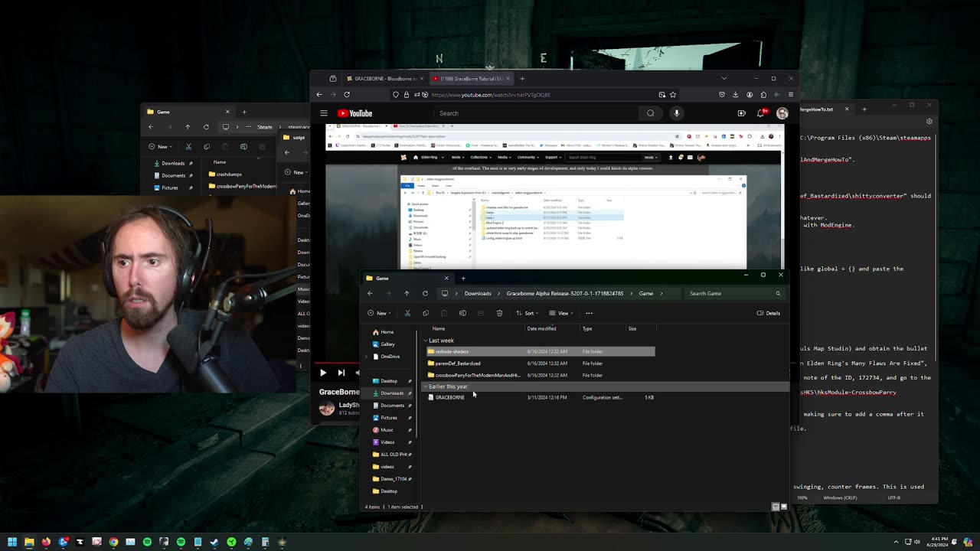
Task: Open Gallery in Explorer navigation pane
Action: tap(388, 344)
